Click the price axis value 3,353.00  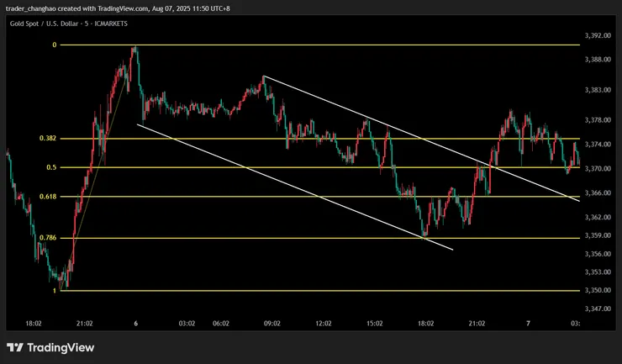click(598, 272)
